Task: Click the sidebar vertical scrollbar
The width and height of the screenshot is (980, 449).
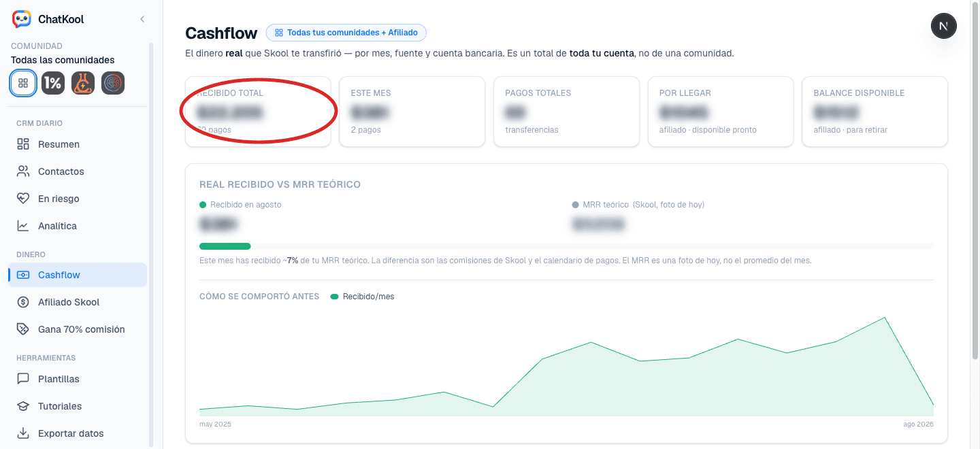Action: point(151,245)
